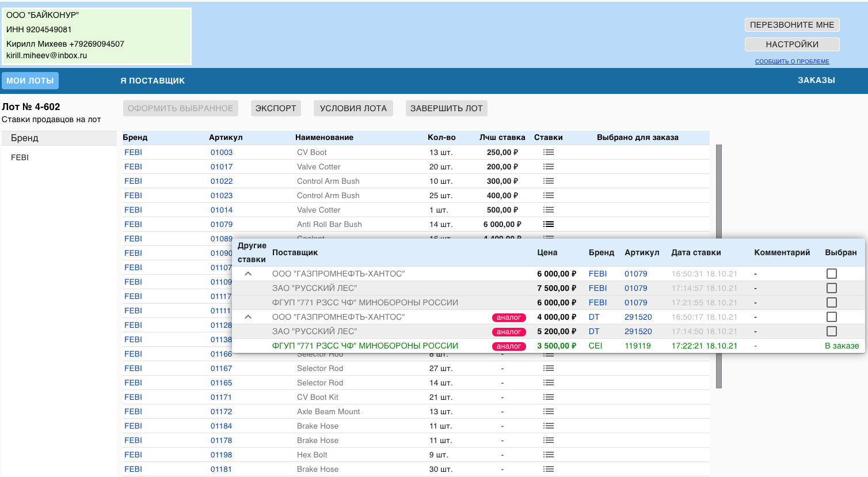Click СООБЩИТЬ О ПРОБЛЕМЕ link
Screen dimensions: 868x477
(792, 61)
